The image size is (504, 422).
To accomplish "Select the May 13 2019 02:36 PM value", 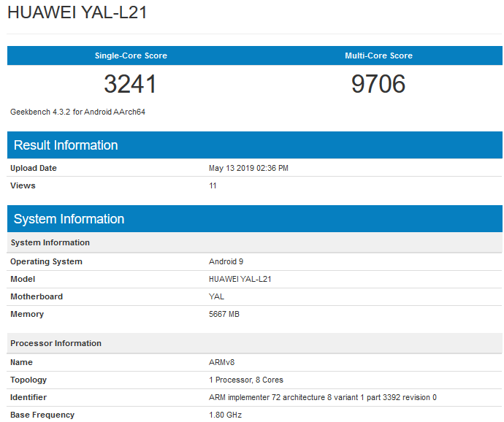I will point(248,168).
